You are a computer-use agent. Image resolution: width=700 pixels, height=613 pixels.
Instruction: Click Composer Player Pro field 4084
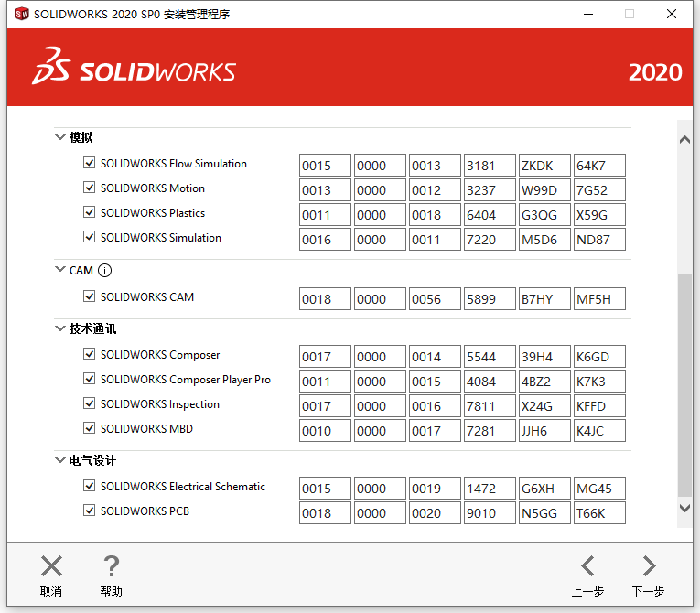(x=490, y=382)
